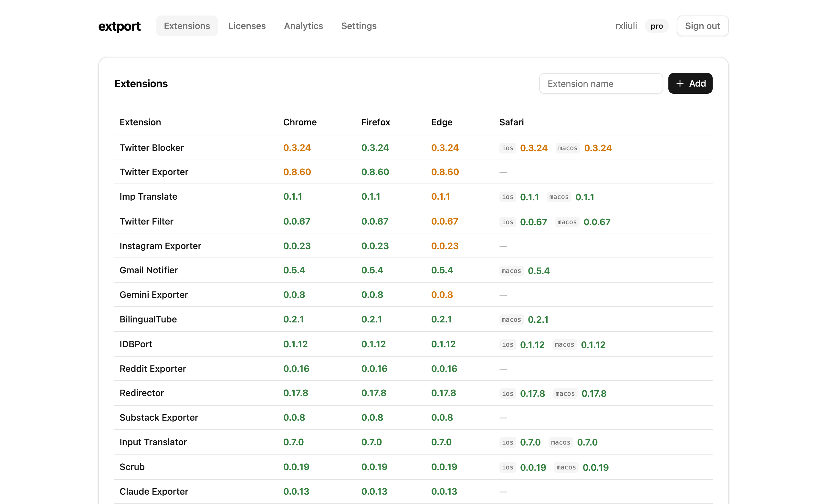The width and height of the screenshot is (827, 504).
Task: Click the Add extension button
Action: click(x=690, y=83)
